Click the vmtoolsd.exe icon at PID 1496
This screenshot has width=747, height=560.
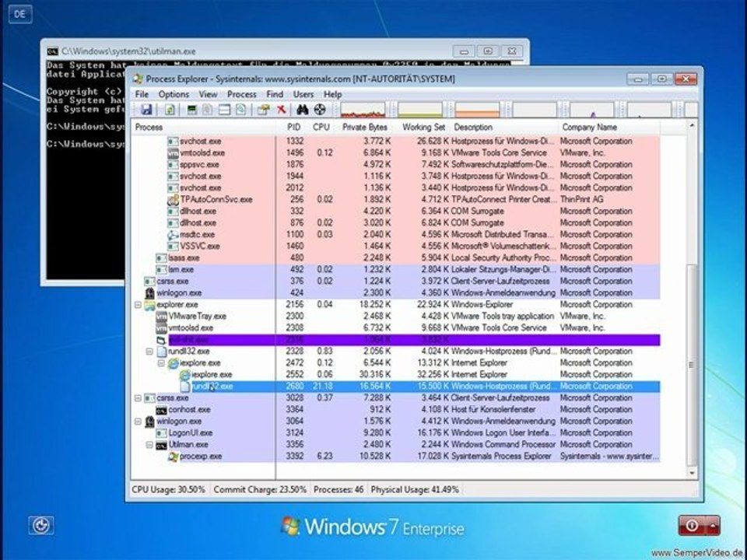click(x=173, y=153)
